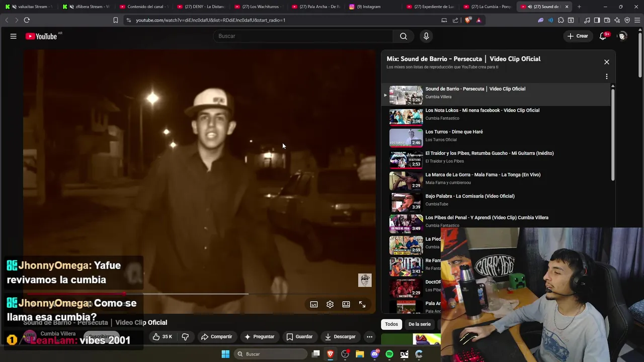Open the YouTube account avatar menu

pos(622,36)
